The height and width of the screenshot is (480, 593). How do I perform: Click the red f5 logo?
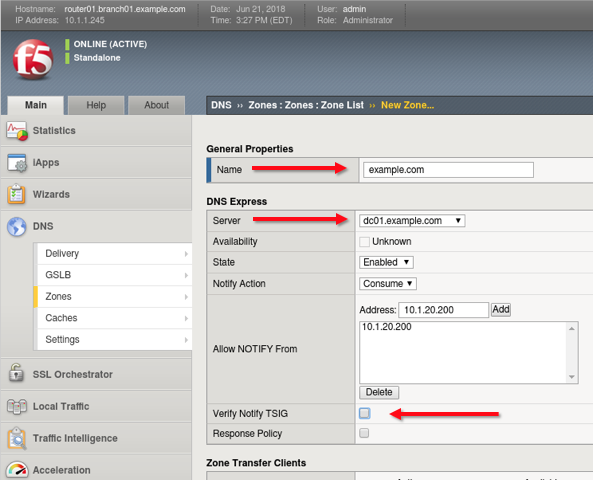33,59
